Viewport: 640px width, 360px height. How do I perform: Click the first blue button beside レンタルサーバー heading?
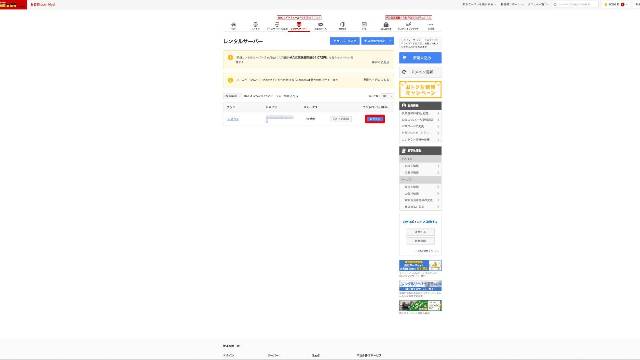(x=344, y=41)
